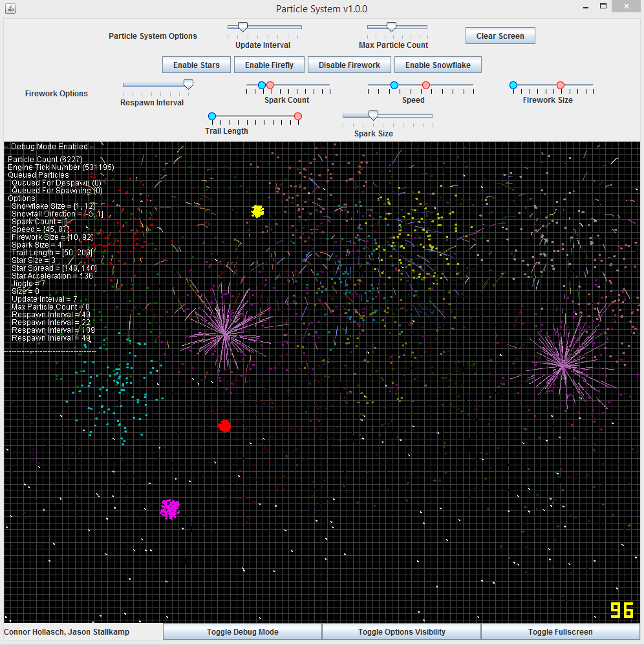This screenshot has width=644, height=645.
Task: Select the red maximum handle of Spark Count
Action: pos(270,85)
